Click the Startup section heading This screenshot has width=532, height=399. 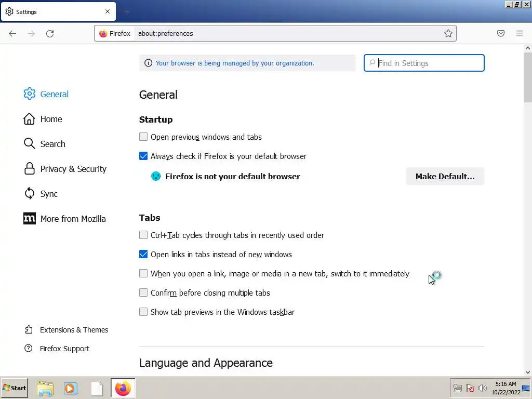coord(156,119)
